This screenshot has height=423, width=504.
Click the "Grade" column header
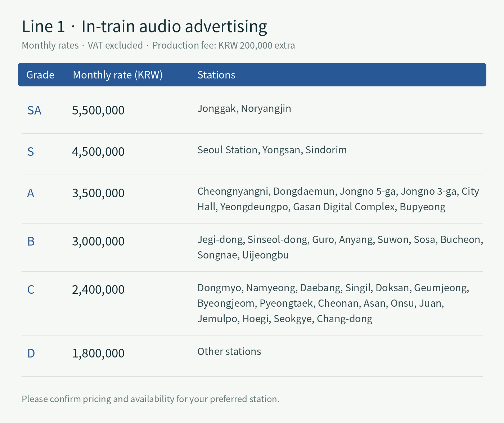coord(40,75)
